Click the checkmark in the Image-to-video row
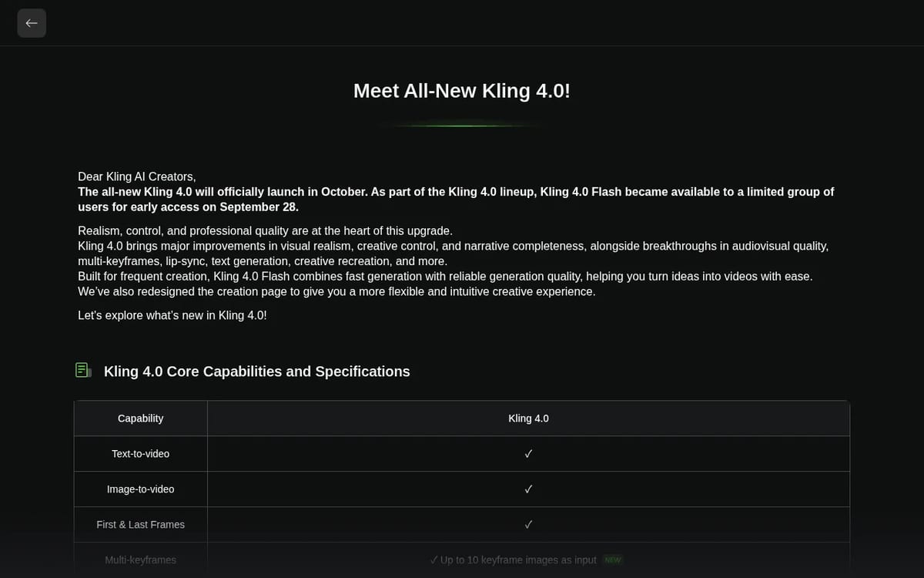Image resolution: width=924 pixels, height=578 pixels. tap(528, 489)
